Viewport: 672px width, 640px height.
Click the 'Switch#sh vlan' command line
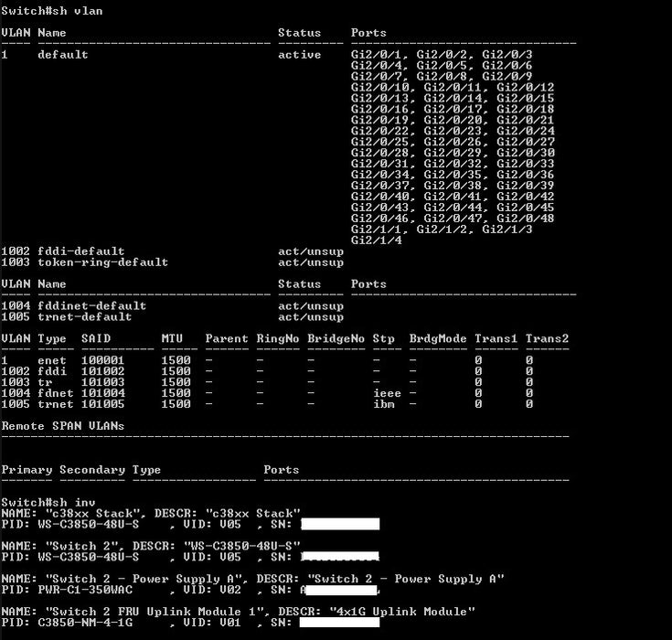(x=52, y=11)
